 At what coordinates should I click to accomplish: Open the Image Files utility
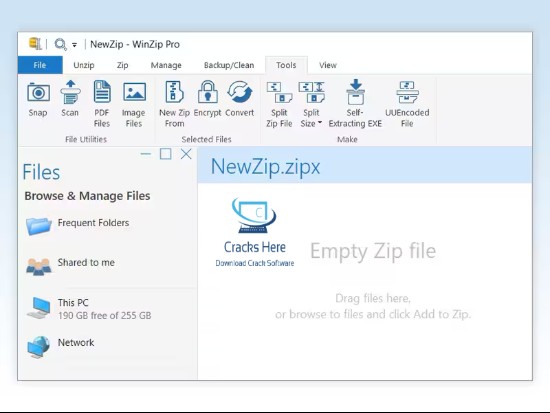point(134,105)
